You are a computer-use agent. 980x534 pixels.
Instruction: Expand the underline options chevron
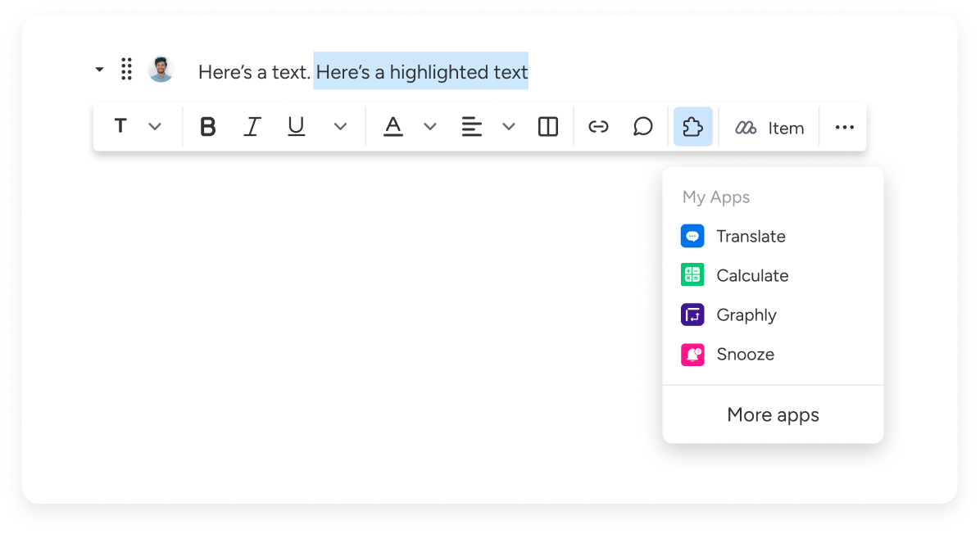pos(340,126)
